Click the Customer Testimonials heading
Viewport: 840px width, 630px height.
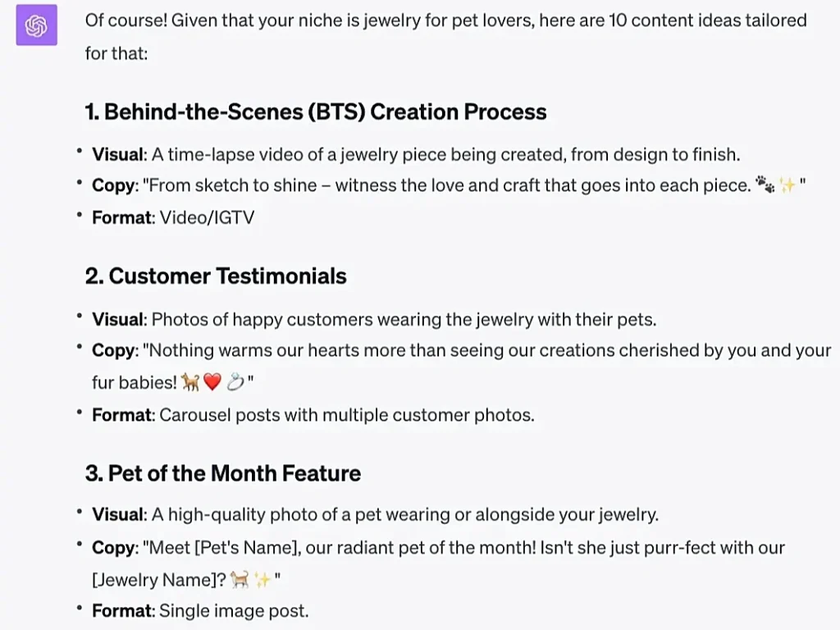pos(216,276)
